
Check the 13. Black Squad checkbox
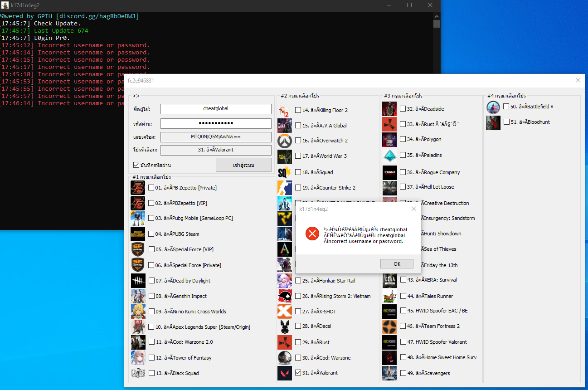(x=151, y=373)
